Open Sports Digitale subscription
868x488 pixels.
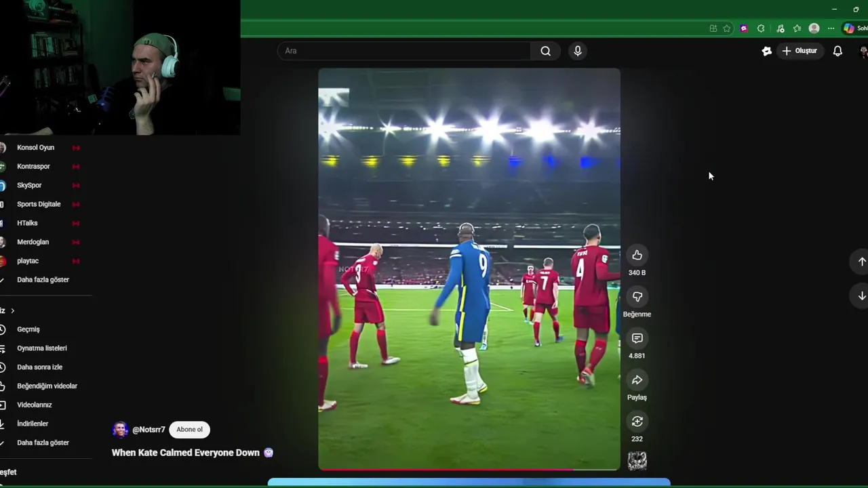[39, 204]
